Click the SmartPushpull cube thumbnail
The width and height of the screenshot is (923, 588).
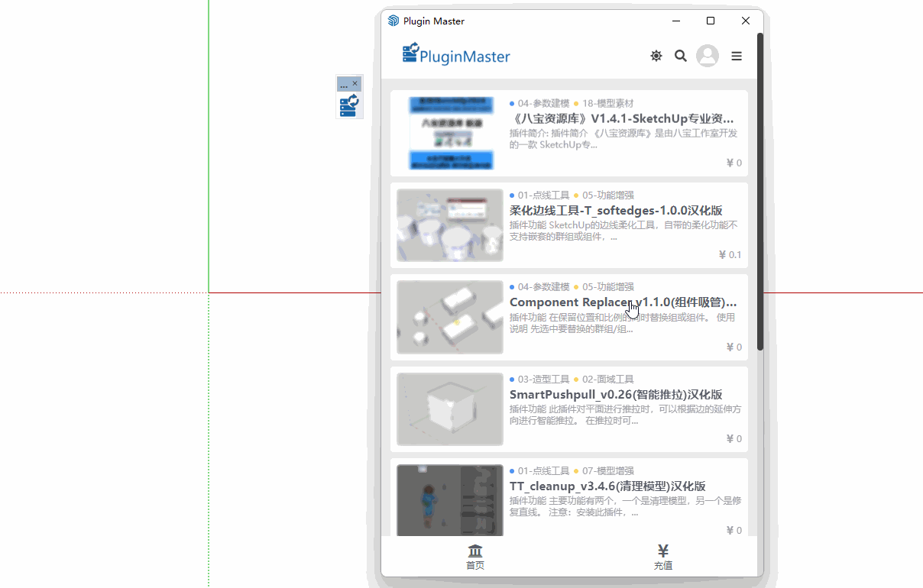(x=450, y=409)
